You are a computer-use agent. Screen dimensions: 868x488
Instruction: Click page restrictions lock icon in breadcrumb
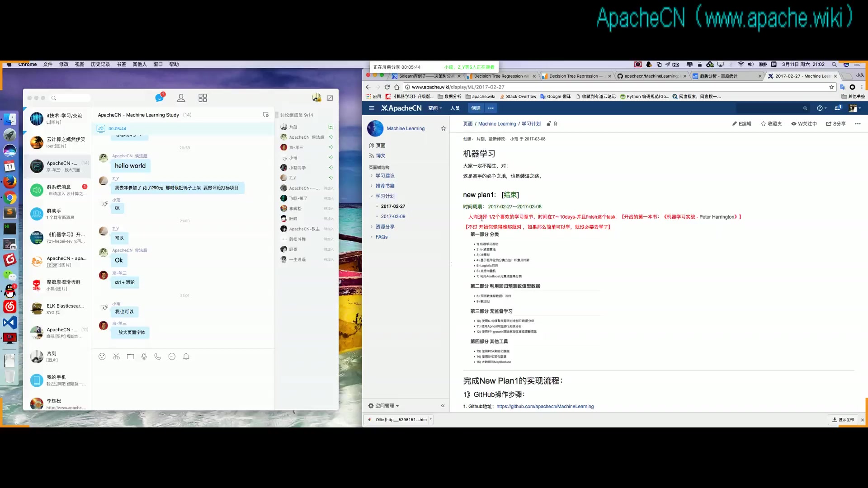(x=549, y=124)
